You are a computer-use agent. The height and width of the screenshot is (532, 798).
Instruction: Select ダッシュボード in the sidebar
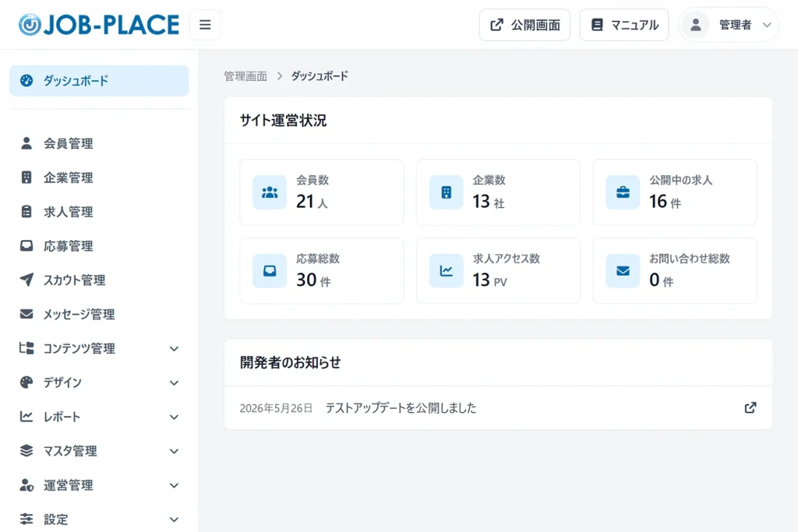tap(99, 80)
